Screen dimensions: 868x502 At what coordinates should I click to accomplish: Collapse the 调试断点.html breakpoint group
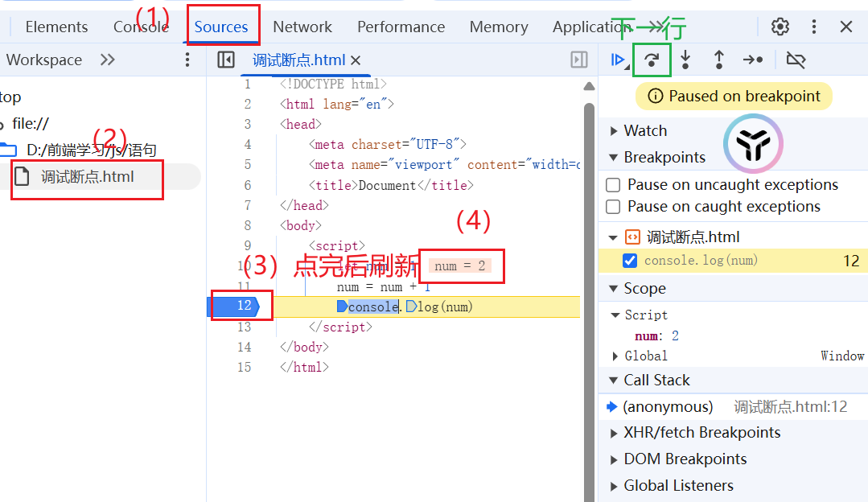click(x=613, y=238)
